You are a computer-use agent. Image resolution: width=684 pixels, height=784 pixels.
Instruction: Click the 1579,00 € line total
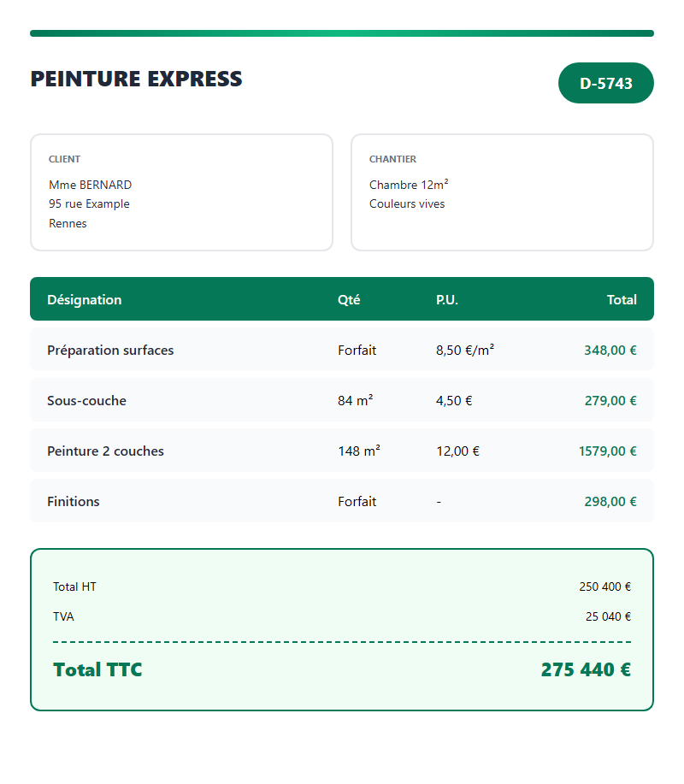607,451
